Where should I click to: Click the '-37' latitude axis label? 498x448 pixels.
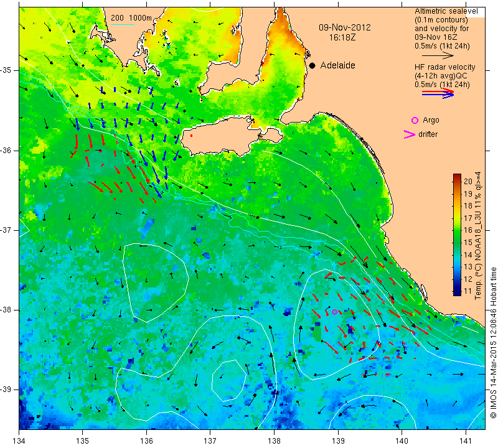click(x=6, y=230)
